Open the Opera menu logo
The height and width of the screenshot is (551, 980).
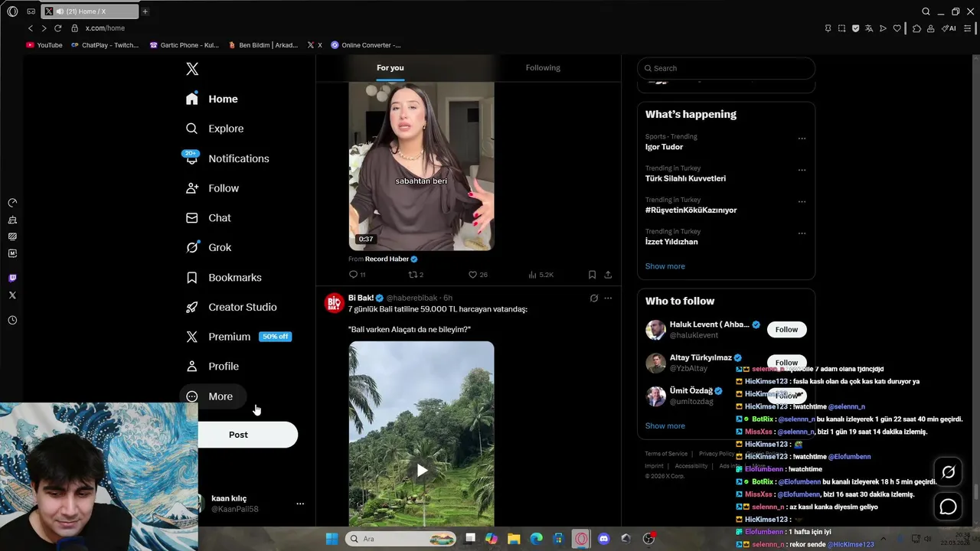pos(12,11)
